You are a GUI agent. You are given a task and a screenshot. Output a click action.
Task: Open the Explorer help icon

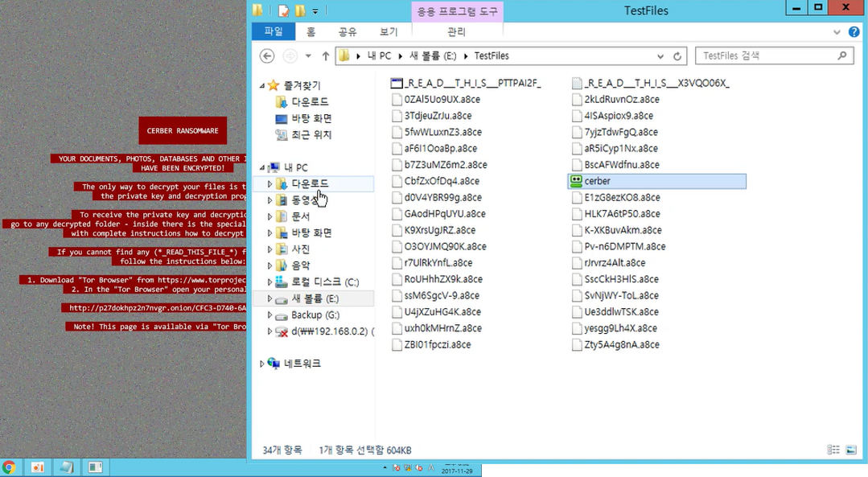pyautogui.click(x=854, y=32)
